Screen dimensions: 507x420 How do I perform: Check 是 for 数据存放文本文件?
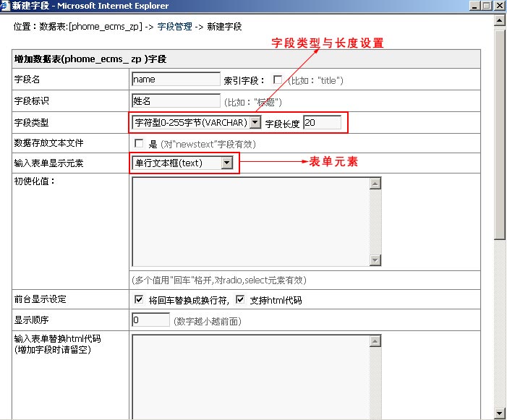[139, 144]
